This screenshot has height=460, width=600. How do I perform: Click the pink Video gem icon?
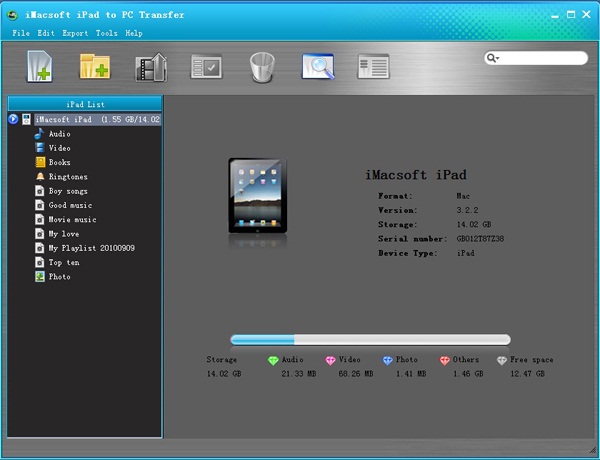point(330,360)
